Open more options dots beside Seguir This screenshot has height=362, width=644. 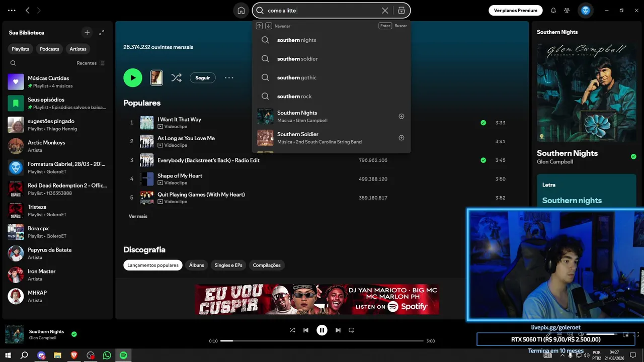click(229, 77)
